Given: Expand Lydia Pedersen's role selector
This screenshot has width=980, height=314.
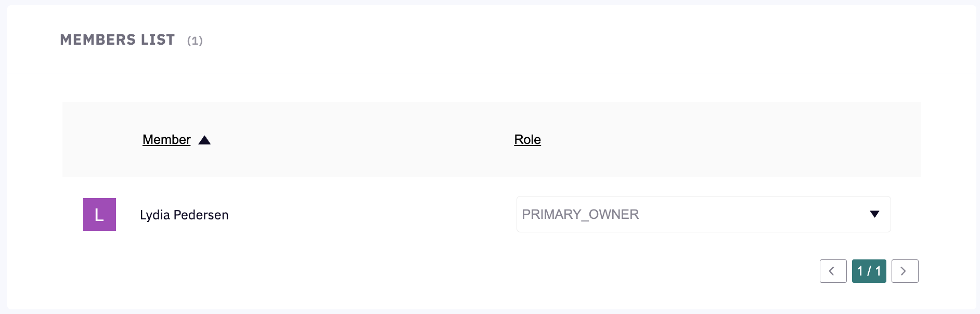Looking at the screenshot, I should (703, 214).
